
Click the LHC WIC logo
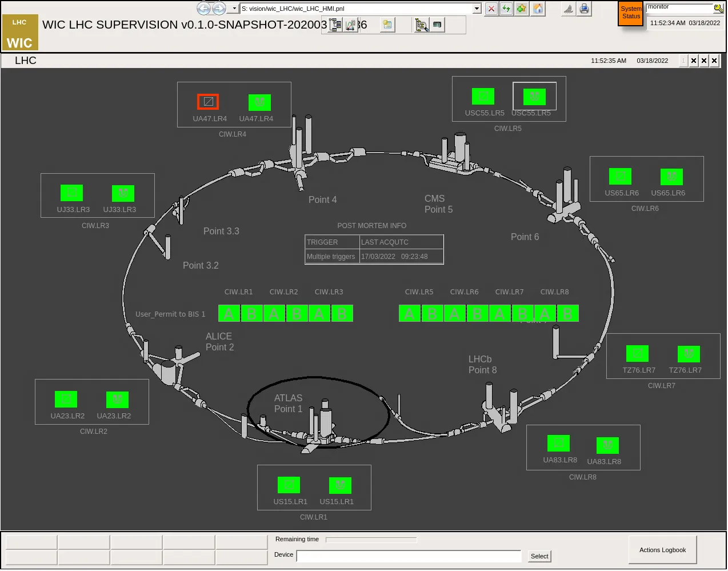pyautogui.click(x=20, y=32)
